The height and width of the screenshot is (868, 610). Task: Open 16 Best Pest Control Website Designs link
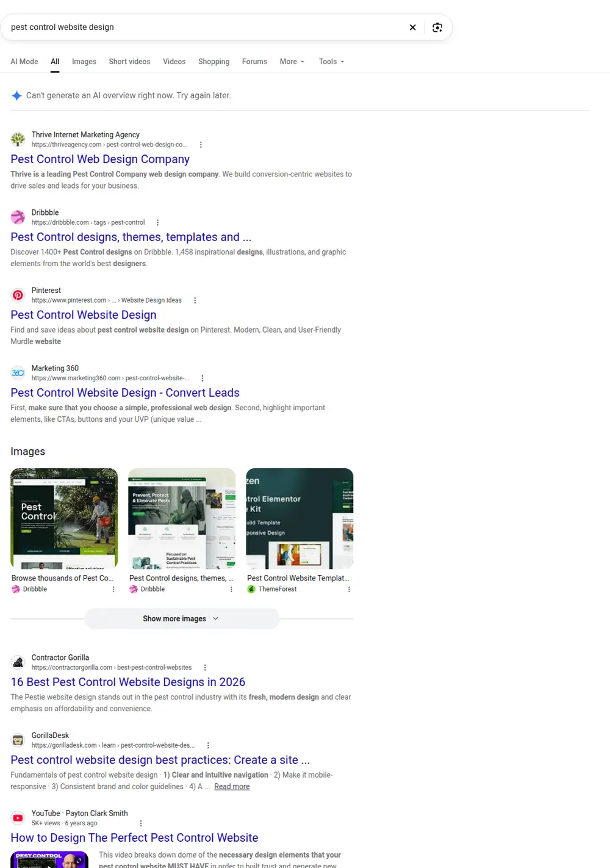tap(128, 682)
